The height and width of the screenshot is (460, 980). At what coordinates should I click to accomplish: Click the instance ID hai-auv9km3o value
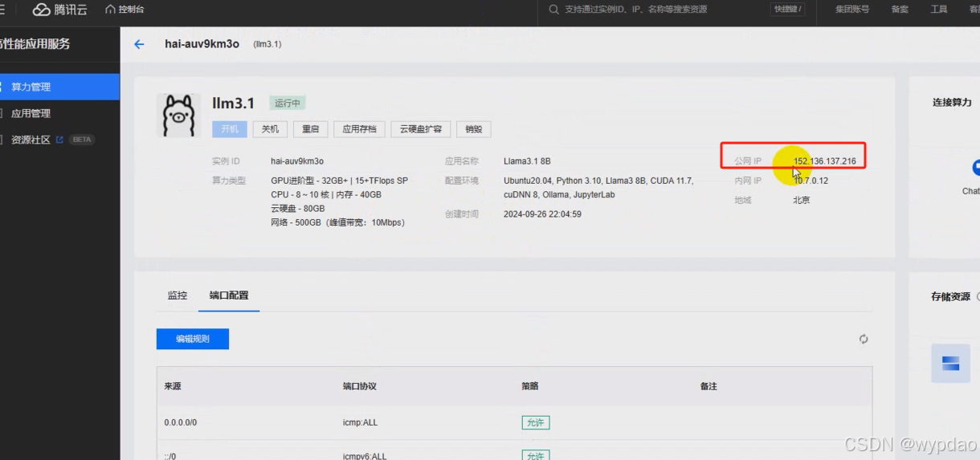click(x=297, y=161)
